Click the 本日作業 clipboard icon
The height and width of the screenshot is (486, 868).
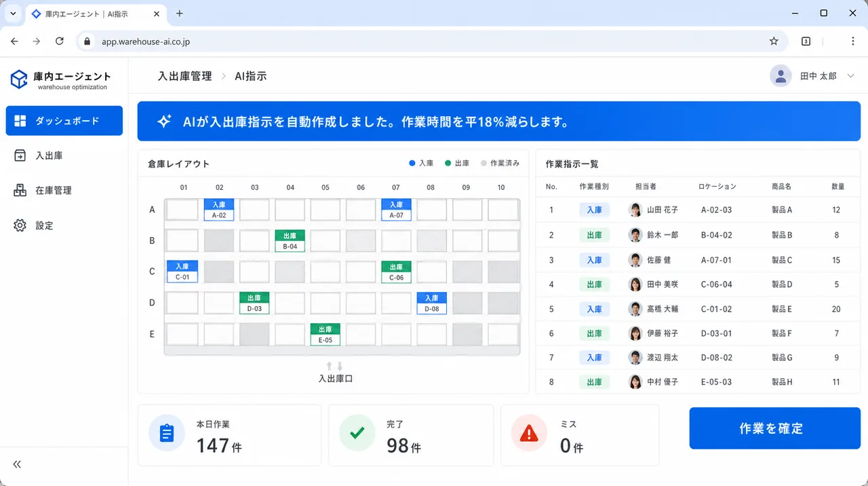point(167,433)
